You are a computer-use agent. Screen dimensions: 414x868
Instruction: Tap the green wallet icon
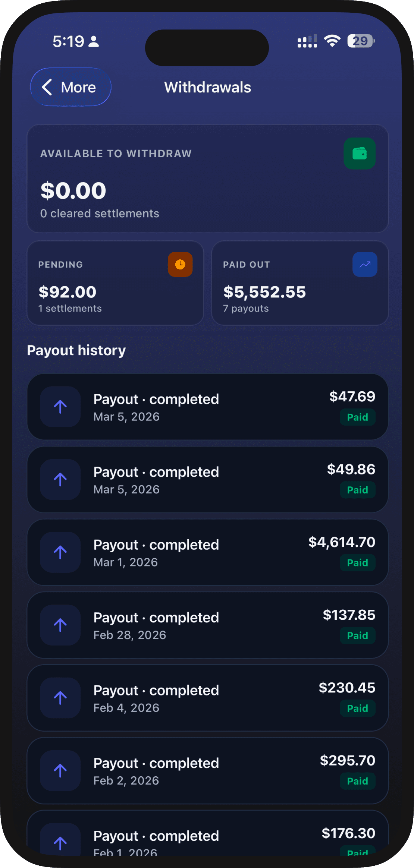(359, 154)
